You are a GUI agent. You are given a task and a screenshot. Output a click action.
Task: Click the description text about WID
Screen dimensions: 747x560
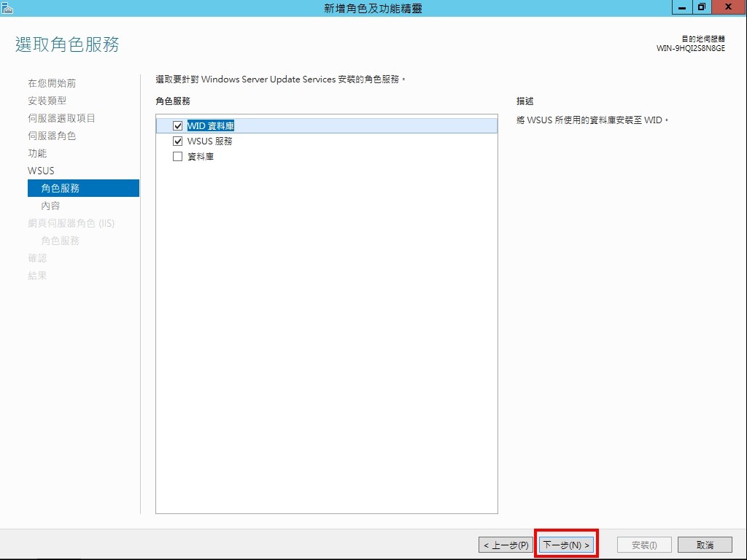tap(592, 120)
